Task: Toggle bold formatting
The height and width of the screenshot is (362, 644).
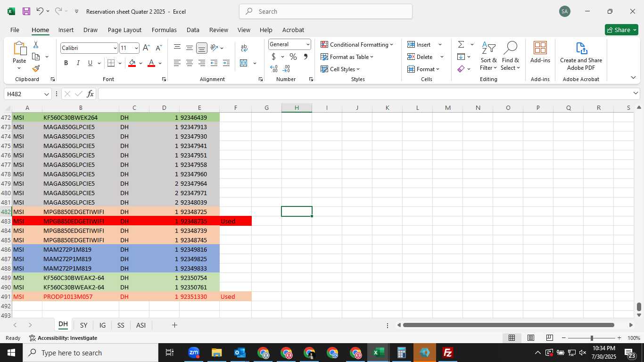Action: (66, 63)
